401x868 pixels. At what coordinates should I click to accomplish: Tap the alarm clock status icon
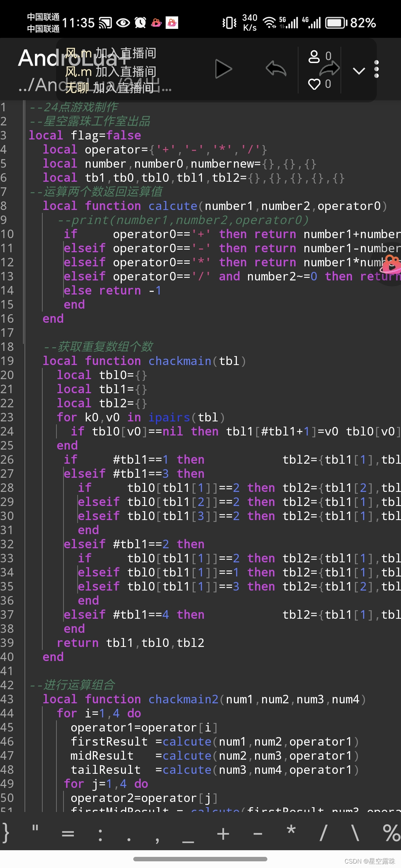[140, 23]
